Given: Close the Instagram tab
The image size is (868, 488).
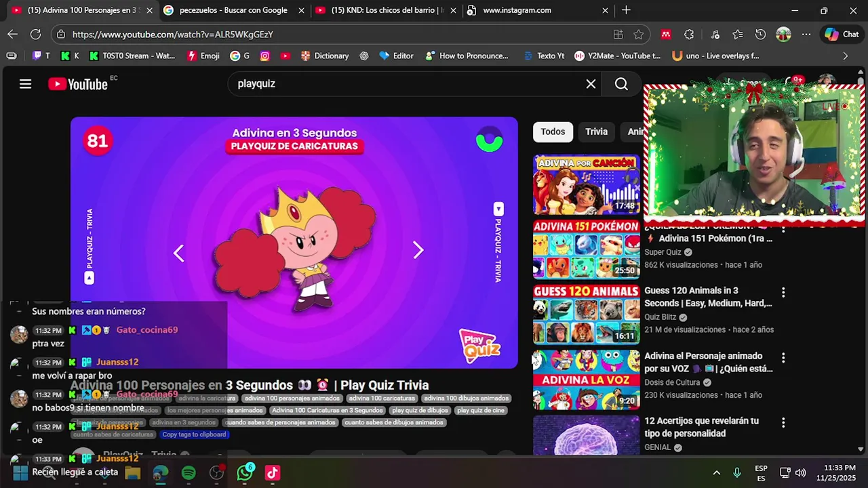Looking at the screenshot, I should pyautogui.click(x=606, y=10).
